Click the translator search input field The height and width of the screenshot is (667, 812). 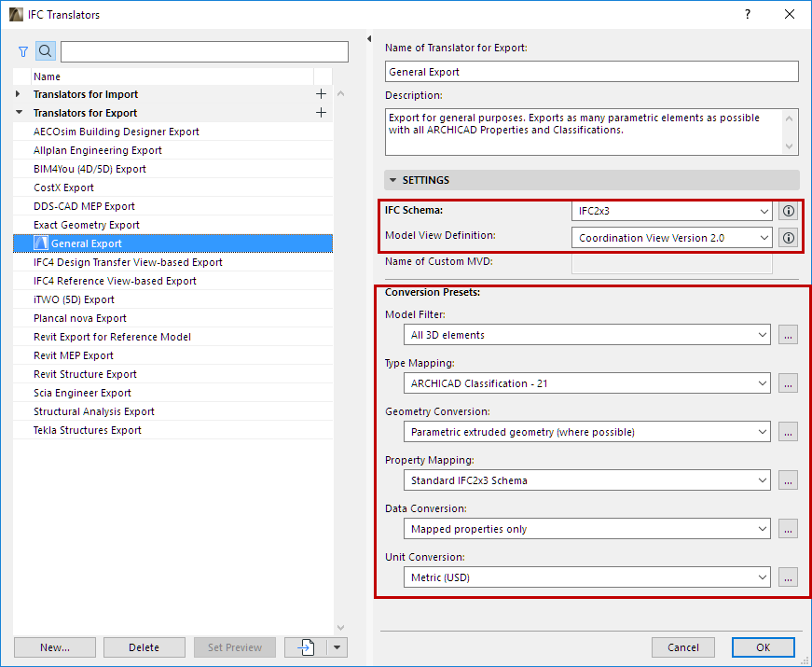click(x=204, y=51)
